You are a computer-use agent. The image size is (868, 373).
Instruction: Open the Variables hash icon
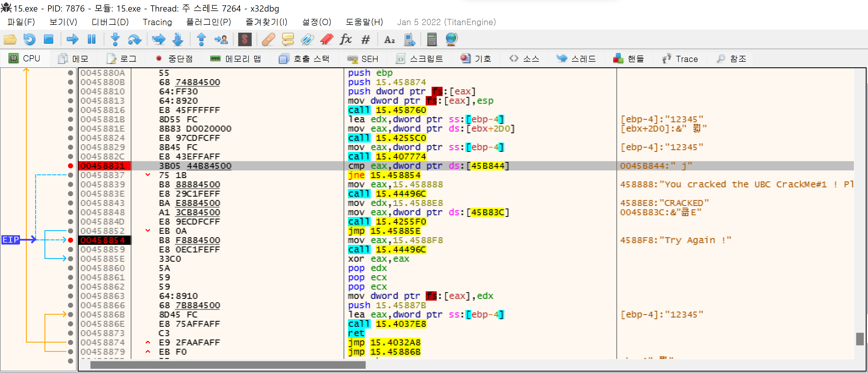(x=366, y=39)
